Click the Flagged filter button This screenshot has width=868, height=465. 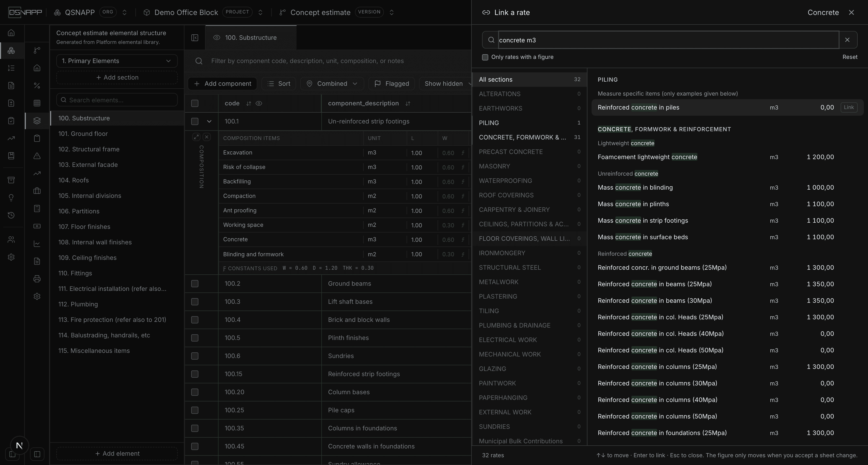click(x=392, y=83)
